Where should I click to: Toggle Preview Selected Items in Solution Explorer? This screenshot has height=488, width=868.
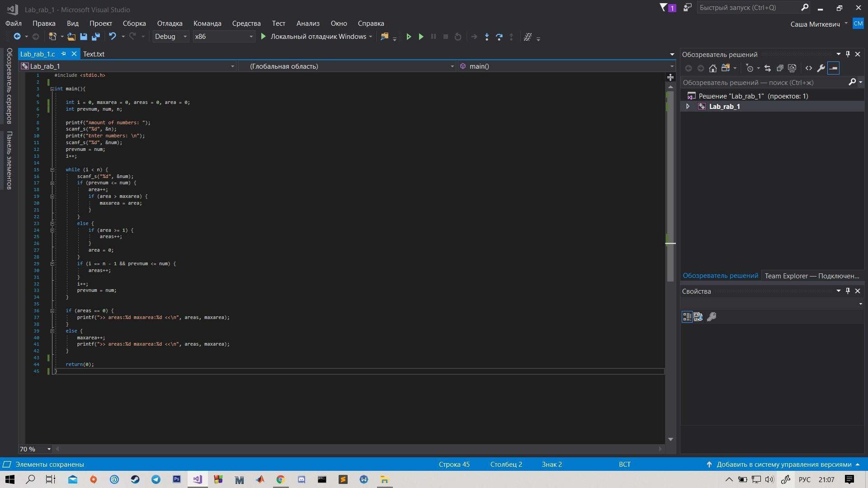pyautogui.click(x=834, y=68)
